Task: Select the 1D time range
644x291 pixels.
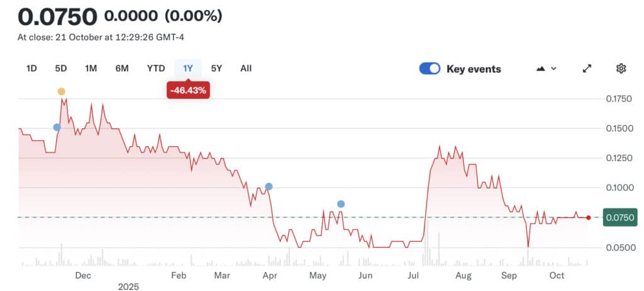Action: click(x=31, y=68)
